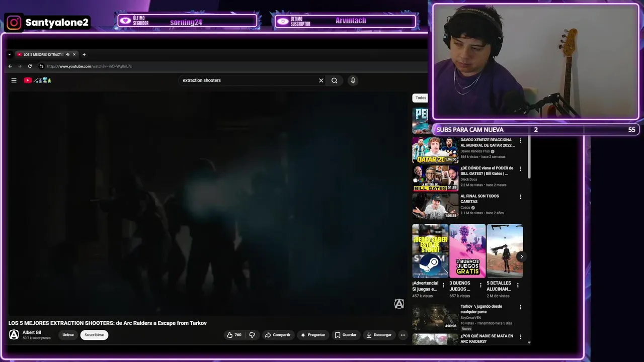Open a new browser tab with plus

click(84, 54)
